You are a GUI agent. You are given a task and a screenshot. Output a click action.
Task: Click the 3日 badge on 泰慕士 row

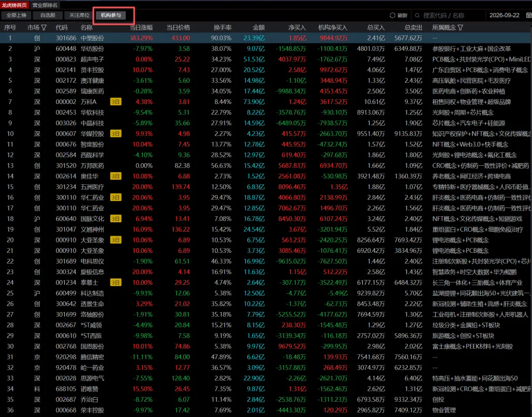(x=116, y=282)
